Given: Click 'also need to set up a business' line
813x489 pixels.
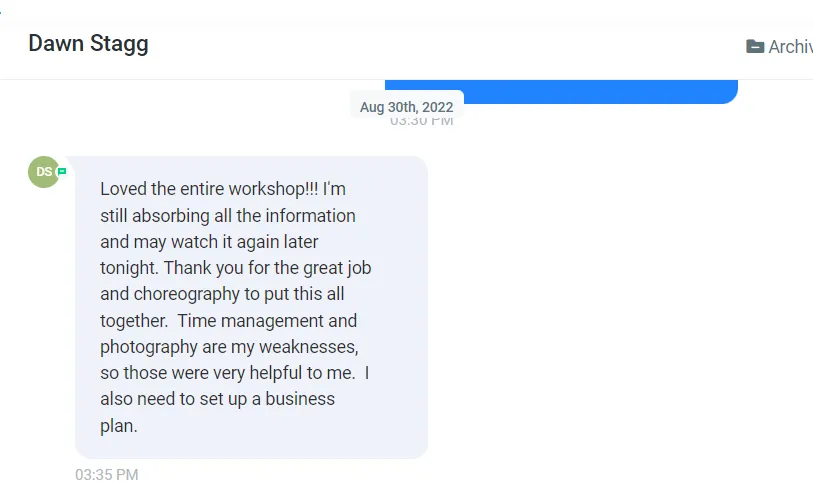Looking at the screenshot, I should (x=217, y=399).
